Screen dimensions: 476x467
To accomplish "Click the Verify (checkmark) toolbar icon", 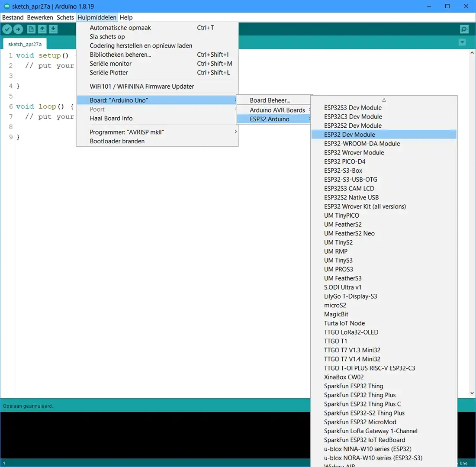I will [7, 29].
